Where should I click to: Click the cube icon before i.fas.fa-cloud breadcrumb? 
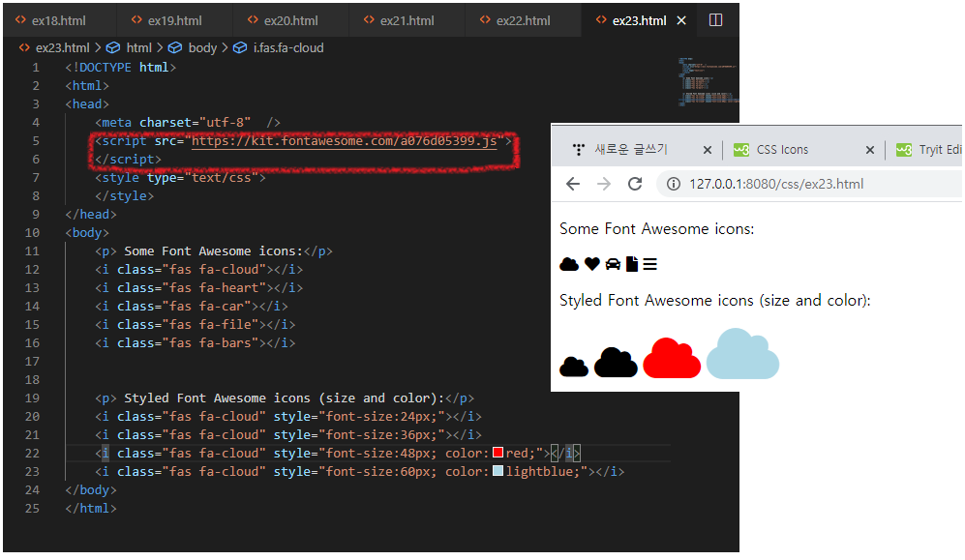[x=240, y=48]
